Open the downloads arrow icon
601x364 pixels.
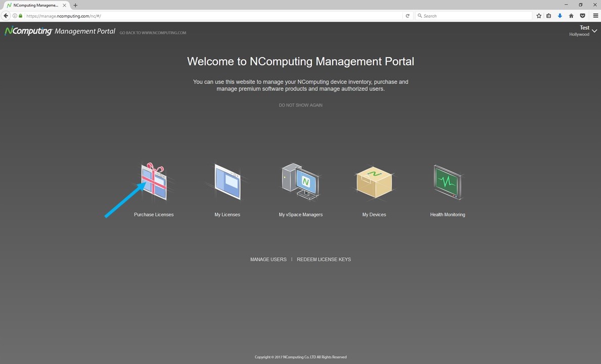[x=560, y=16]
